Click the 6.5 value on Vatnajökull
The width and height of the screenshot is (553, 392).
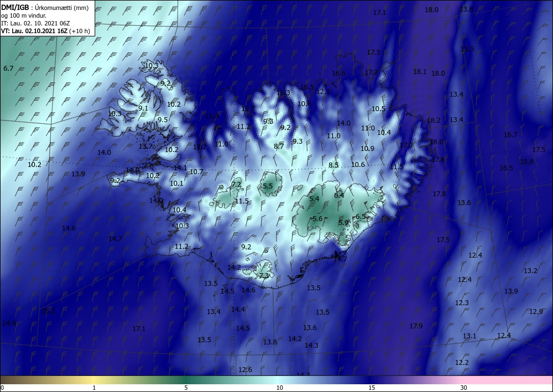pyautogui.click(x=361, y=216)
